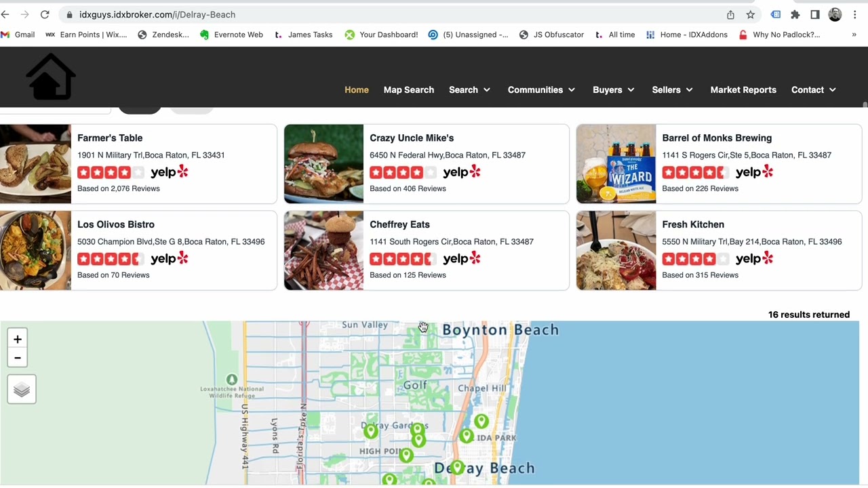The width and height of the screenshot is (868, 488).
Task: Click the Yelp logo on Cheffrey Eats card
Action: [x=462, y=259]
